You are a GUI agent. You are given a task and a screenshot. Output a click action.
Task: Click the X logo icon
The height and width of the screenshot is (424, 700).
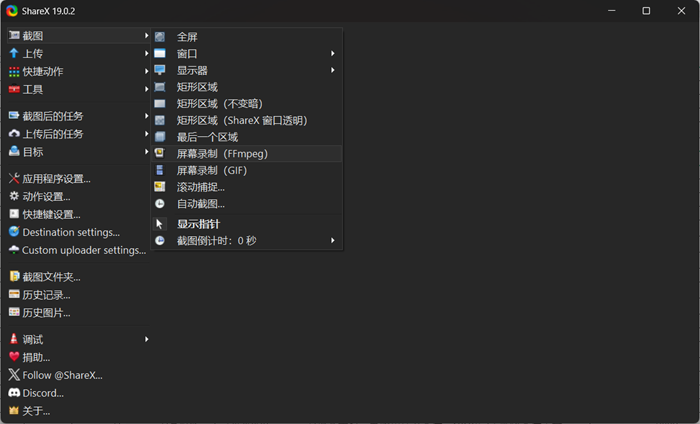tap(14, 375)
